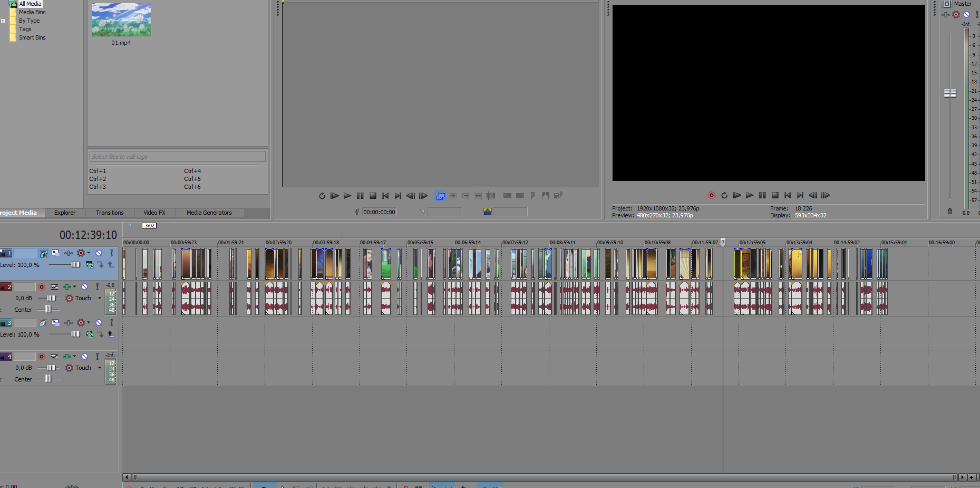Image resolution: width=980 pixels, height=488 pixels.
Task: Select the Smart Bins folder
Action: point(32,37)
